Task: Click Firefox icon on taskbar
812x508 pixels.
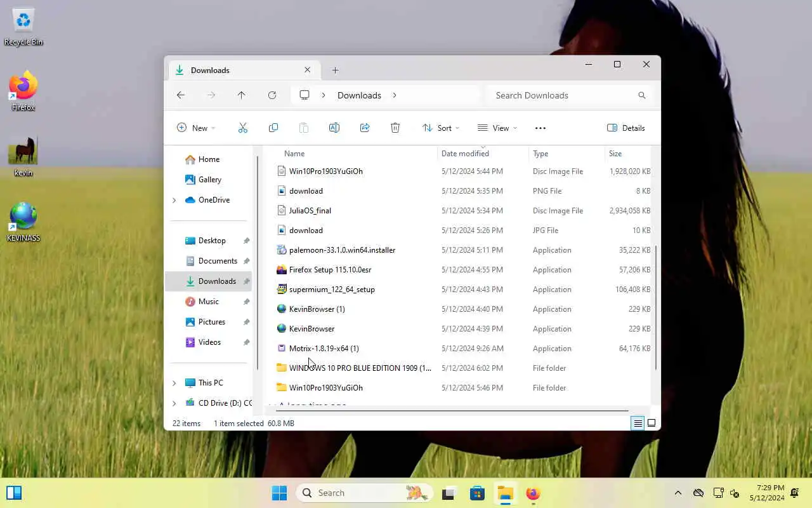Action: tap(533, 493)
